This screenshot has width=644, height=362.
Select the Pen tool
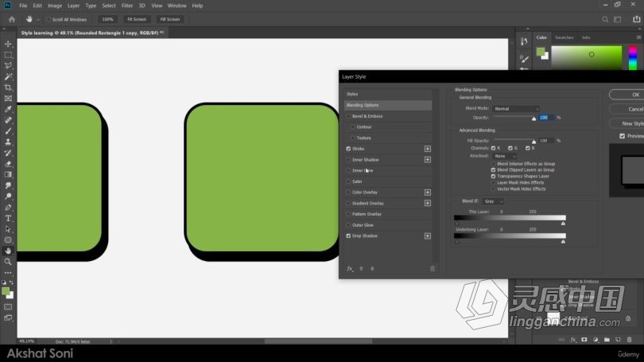[x=8, y=207]
